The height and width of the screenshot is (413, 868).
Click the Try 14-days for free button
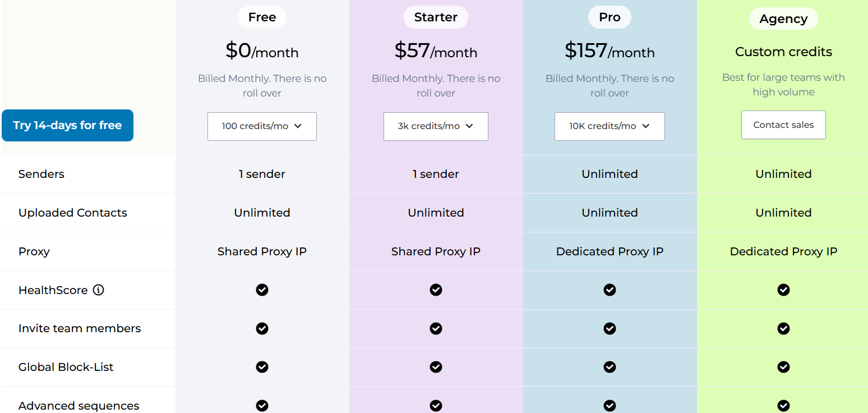click(x=67, y=125)
